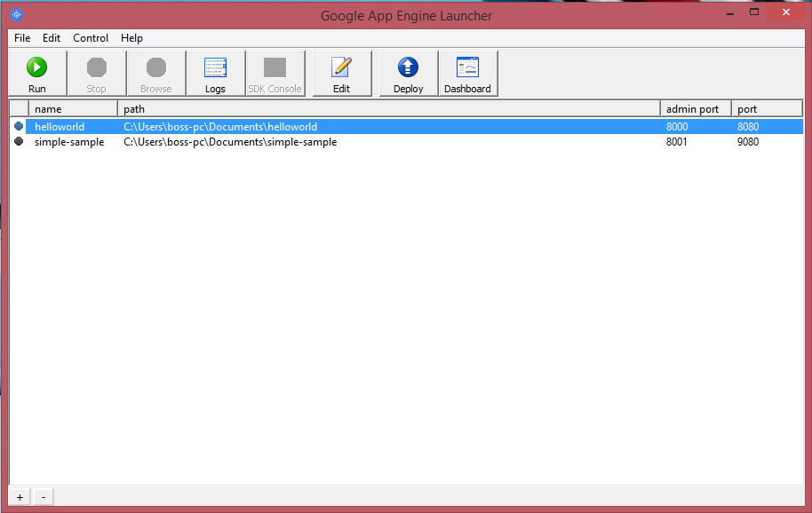Click port value 9080
812x513 pixels.
pos(748,142)
